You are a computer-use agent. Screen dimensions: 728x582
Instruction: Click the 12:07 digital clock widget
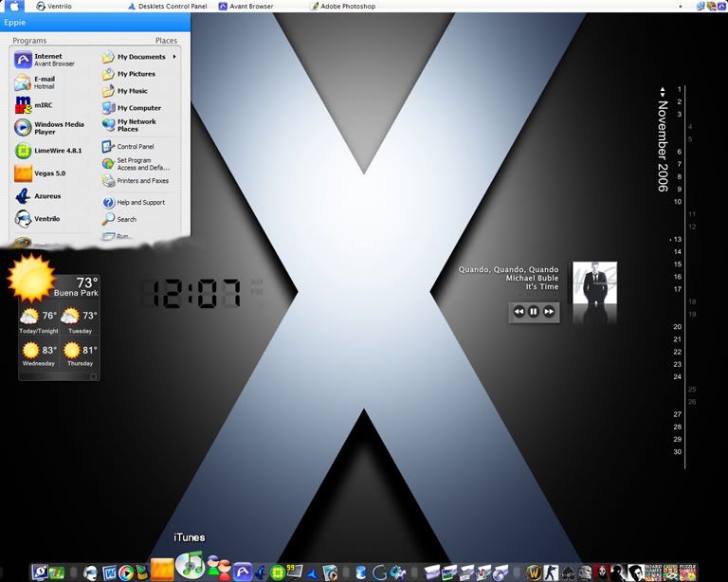[x=192, y=294]
